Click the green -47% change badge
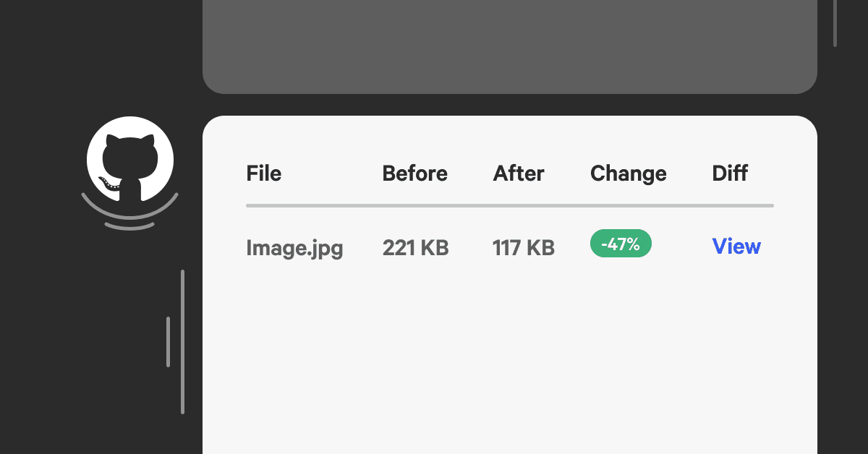The height and width of the screenshot is (454, 868). pos(621,244)
